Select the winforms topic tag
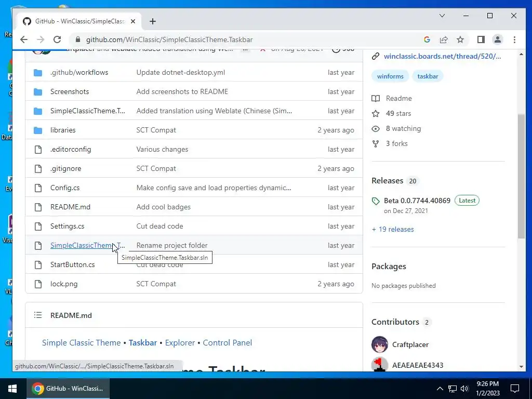Image resolution: width=532 pixels, height=399 pixels. point(390,76)
